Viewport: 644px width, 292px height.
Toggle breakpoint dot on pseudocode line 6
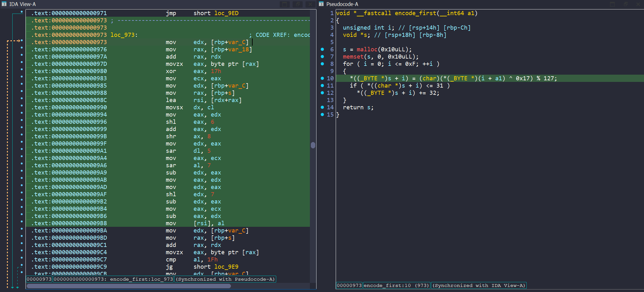point(322,49)
